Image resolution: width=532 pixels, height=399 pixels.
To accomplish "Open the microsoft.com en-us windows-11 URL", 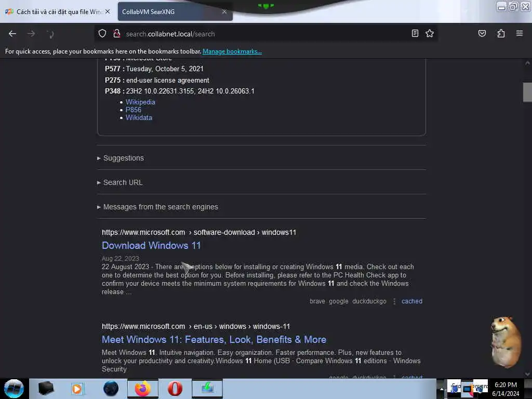I will point(196,326).
